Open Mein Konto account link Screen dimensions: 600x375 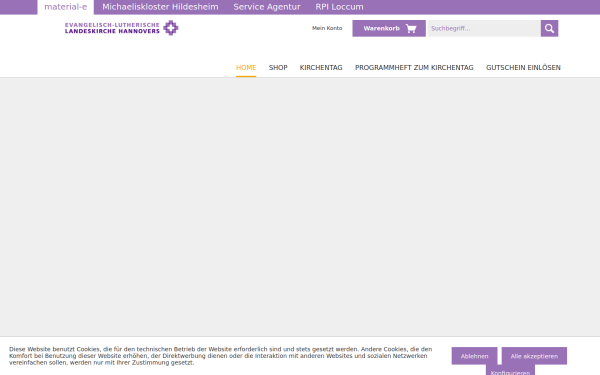pos(327,28)
